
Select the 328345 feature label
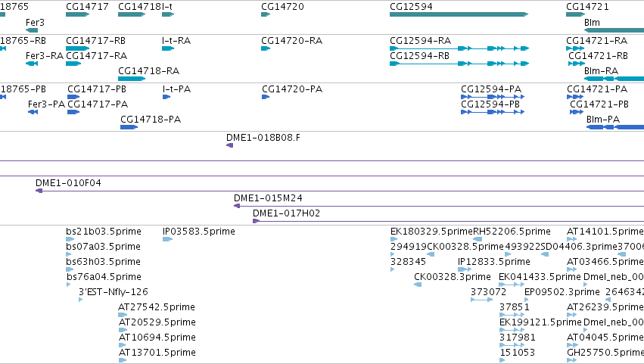point(408,262)
